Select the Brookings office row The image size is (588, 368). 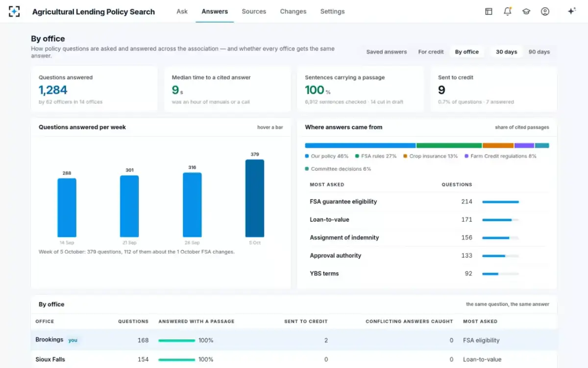(x=294, y=340)
